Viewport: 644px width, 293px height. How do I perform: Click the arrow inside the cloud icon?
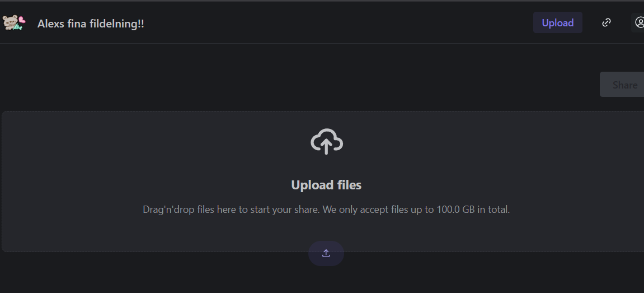point(327,146)
